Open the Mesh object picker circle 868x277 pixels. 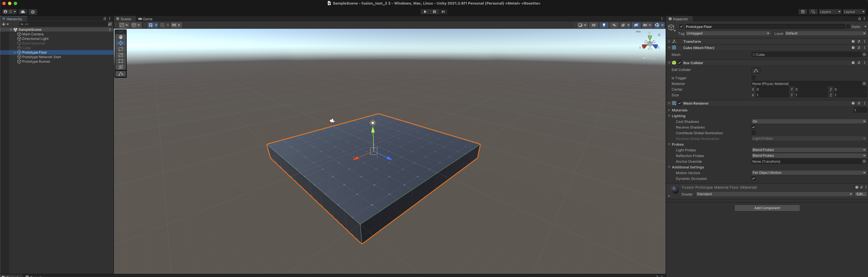(864, 54)
